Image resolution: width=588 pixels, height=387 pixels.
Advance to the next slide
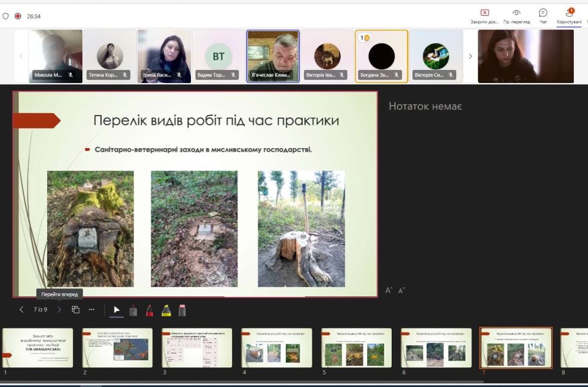[59, 309]
